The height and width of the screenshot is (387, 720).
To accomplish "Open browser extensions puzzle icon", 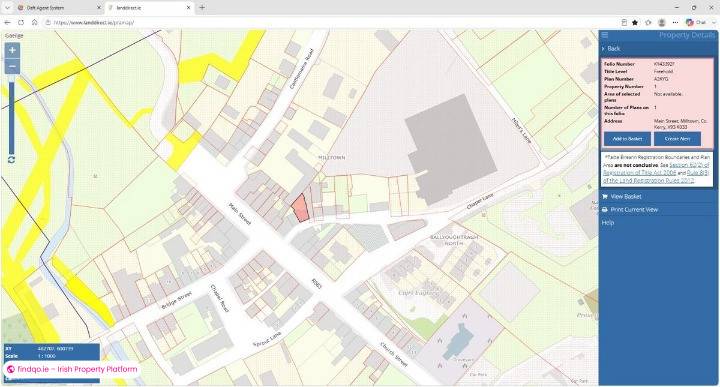I will point(648,22).
